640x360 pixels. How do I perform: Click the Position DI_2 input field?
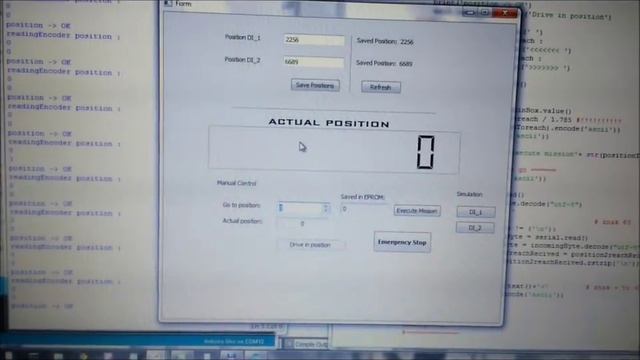[x=314, y=62]
